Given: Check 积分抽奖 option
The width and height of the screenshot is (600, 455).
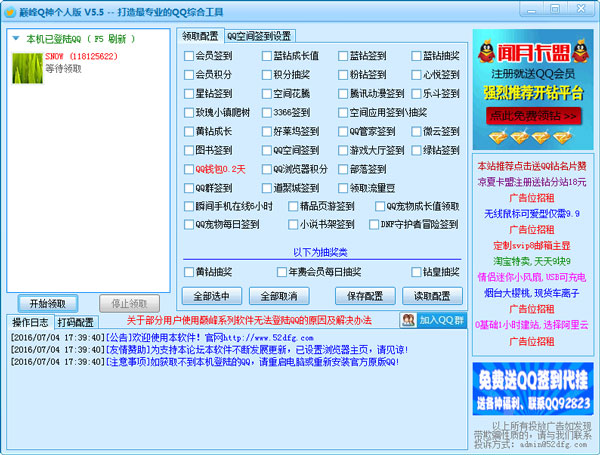Looking at the screenshot, I should pos(267,75).
